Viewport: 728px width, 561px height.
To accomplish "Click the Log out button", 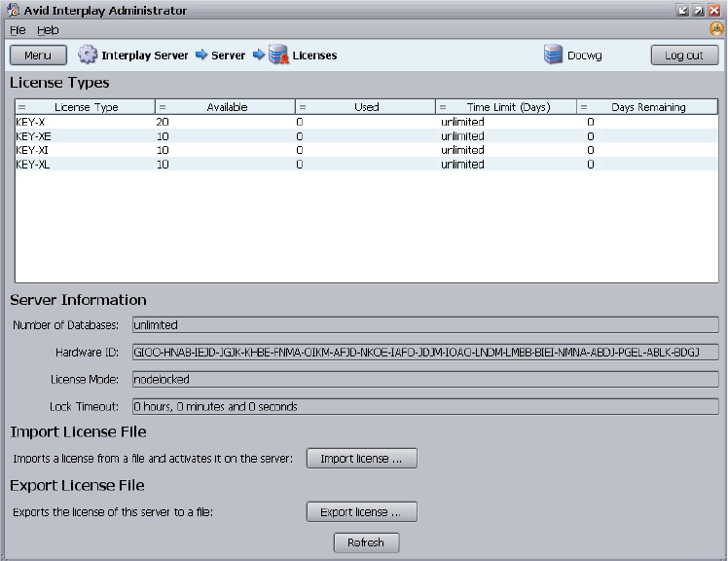I will pos(684,56).
